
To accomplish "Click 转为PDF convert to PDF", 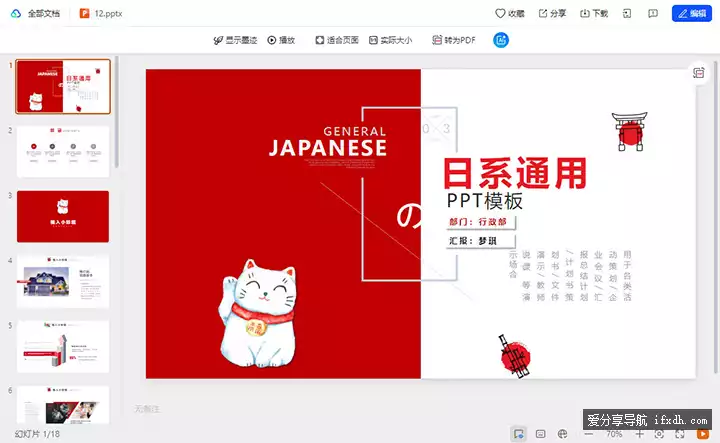I will [454, 40].
